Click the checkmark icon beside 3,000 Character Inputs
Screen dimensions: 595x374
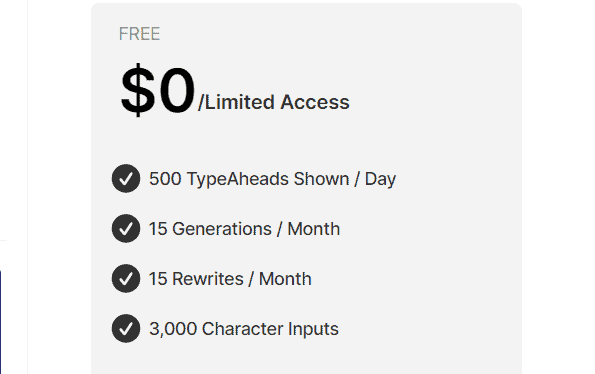[x=126, y=328]
